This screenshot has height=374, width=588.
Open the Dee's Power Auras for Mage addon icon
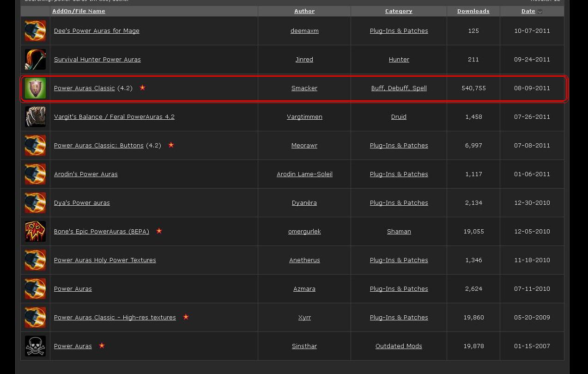35,31
